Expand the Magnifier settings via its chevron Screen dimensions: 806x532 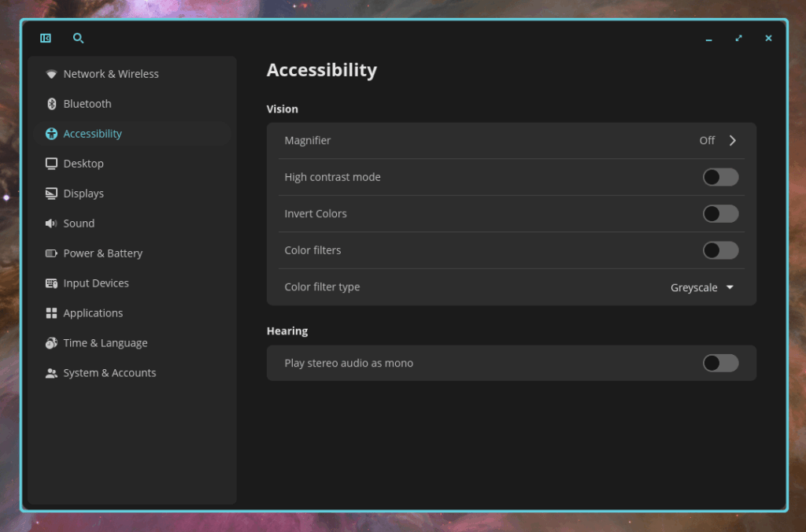pos(732,140)
